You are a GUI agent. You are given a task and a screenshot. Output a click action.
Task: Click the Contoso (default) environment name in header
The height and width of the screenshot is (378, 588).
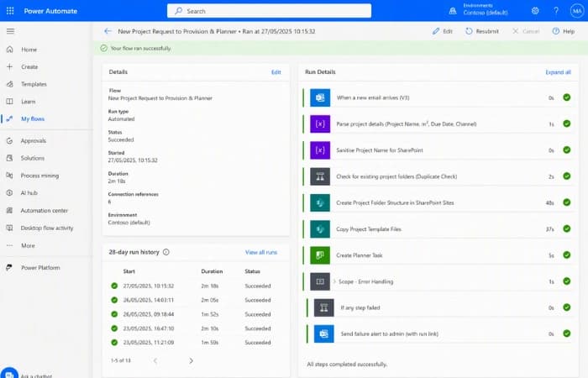[x=486, y=13]
